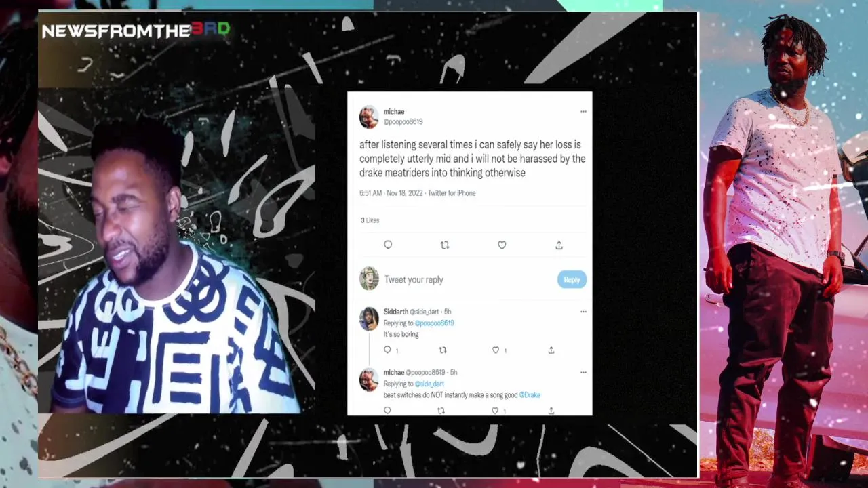The height and width of the screenshot is (488, 868).
Task: Like Siddarth's "It's so boring" reply
Action: coord(496,350)
